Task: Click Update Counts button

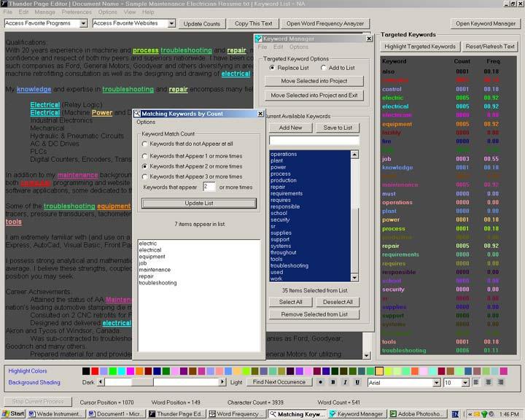Action: (x=202, y=24)
